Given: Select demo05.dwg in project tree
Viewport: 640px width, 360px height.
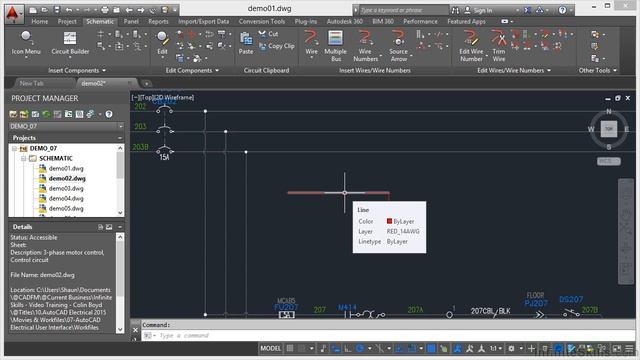Looking at the screenshot, I should pos(66,209).
